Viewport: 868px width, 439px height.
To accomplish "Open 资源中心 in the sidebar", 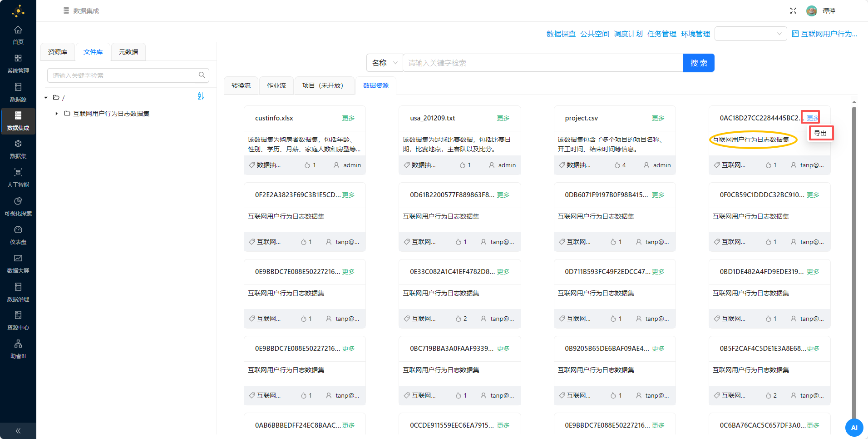I will (x=18, y=320).
